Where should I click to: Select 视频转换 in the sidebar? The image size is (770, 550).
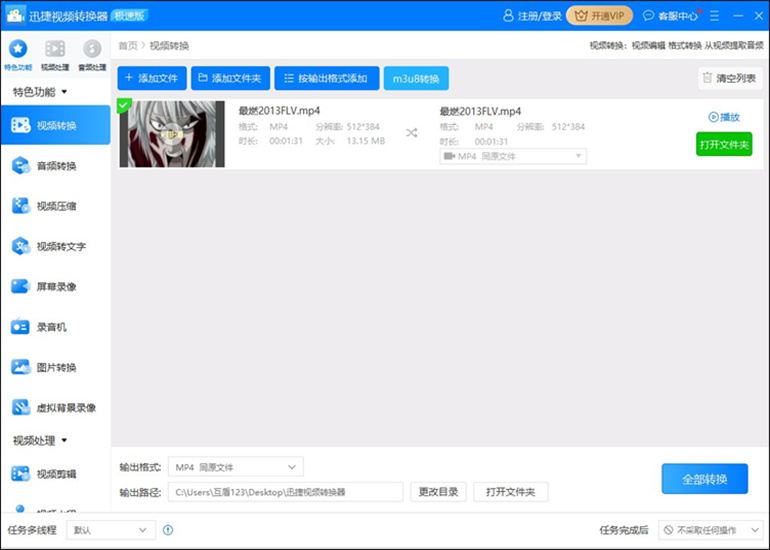pyautogui.click(x=55, y=125)
